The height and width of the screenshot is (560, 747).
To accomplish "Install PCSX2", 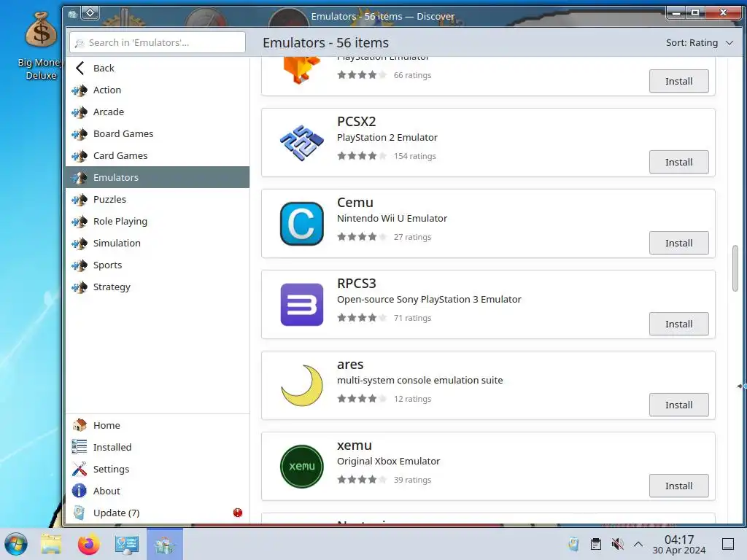I will pos(679,163).
